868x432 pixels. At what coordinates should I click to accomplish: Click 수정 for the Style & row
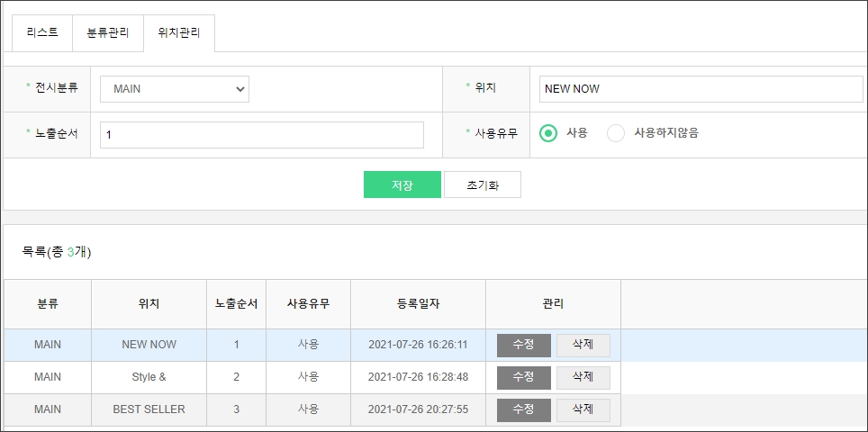(523, 377)
